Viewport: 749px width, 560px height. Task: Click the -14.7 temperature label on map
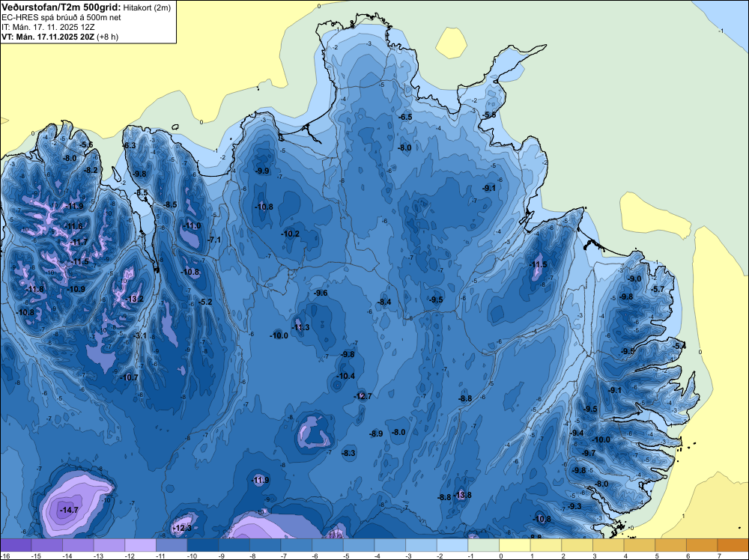pos(69,511)
